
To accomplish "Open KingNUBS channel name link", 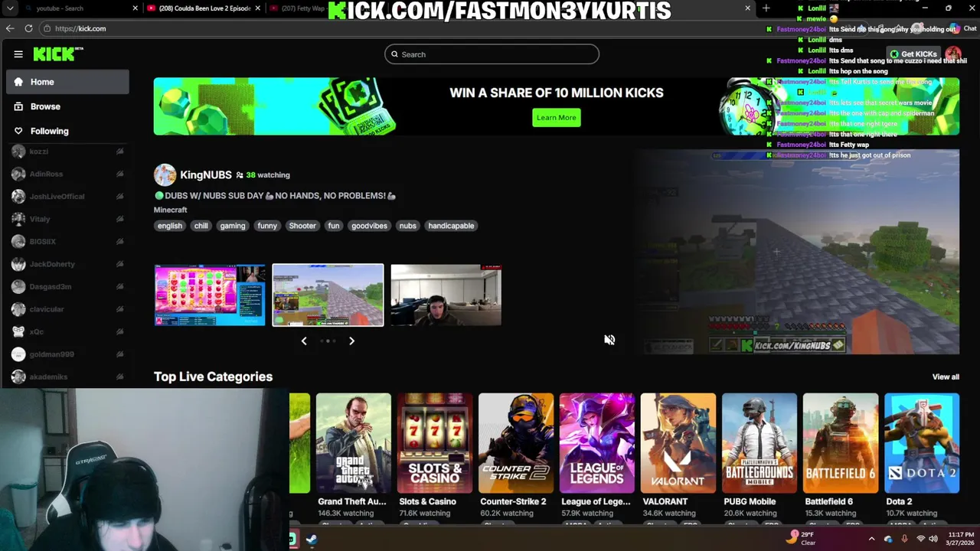I will pyautogui.click(x=206, y=174).
